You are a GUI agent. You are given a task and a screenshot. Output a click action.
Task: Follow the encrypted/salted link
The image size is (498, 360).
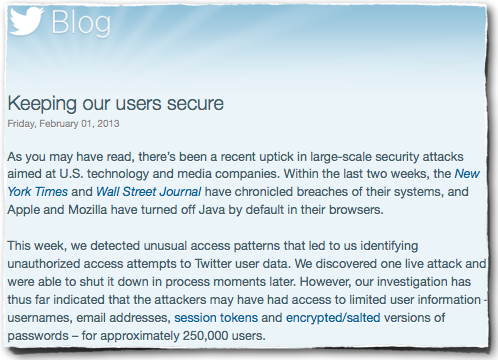[x=333, y=318]
